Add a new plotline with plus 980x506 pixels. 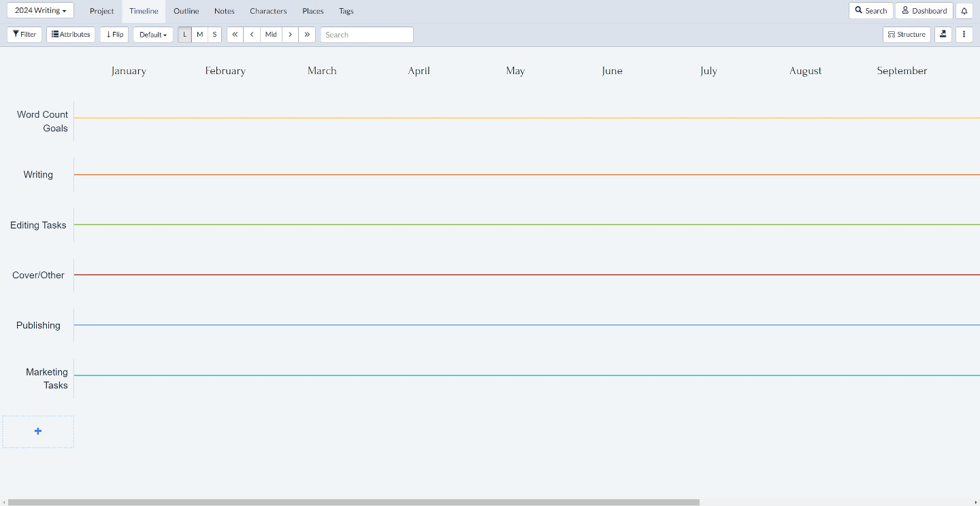[38, 431]
